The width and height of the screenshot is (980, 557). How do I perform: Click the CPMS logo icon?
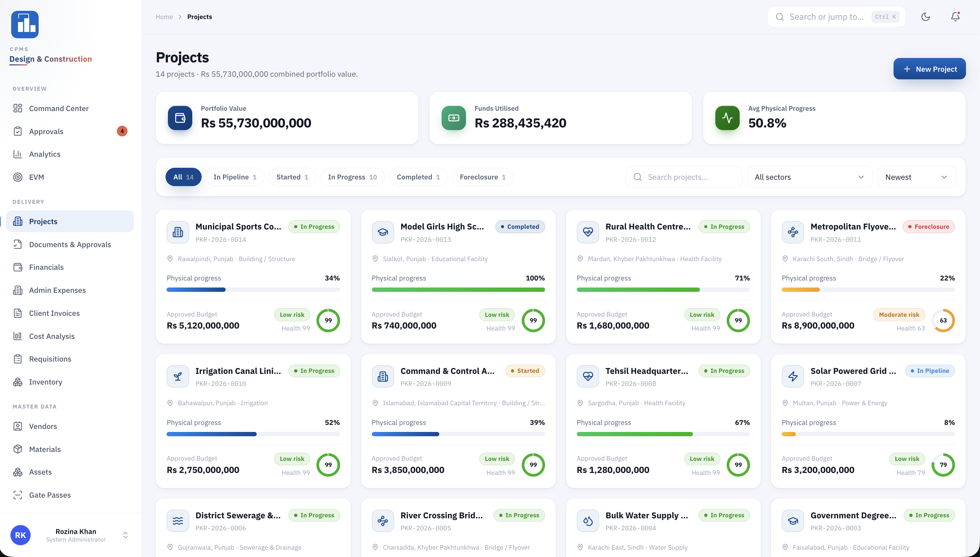25,24
